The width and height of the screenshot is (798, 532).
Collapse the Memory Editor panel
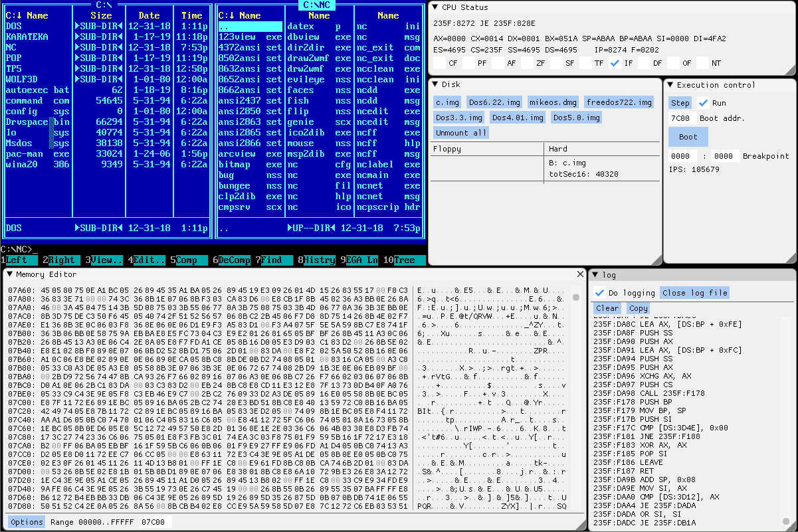[x=10, y=274]
